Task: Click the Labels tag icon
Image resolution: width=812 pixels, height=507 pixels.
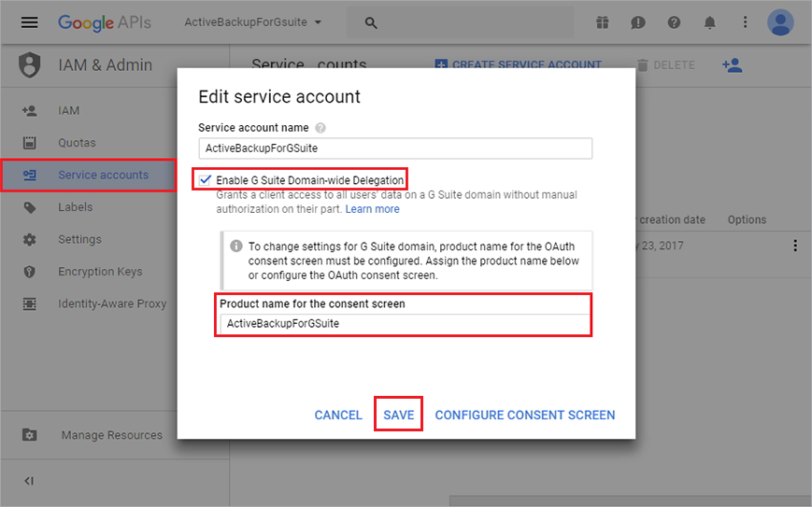Action: [30, 207]
